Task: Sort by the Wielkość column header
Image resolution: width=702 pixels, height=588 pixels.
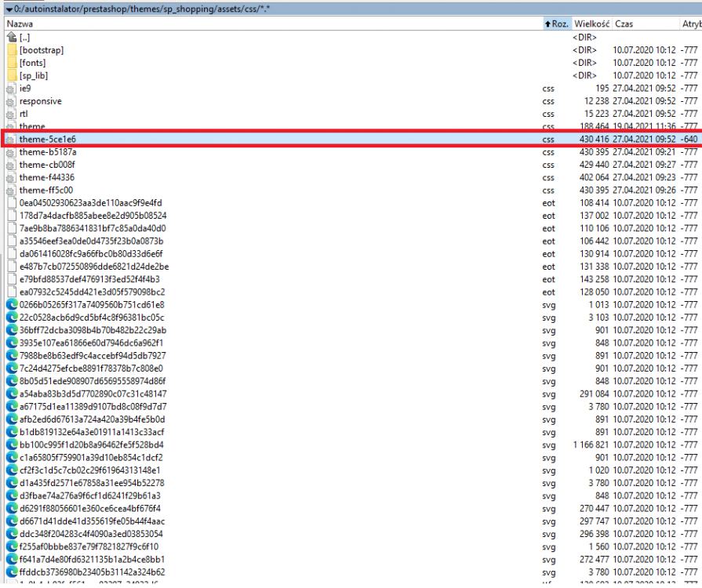Action: click(591, 24)
